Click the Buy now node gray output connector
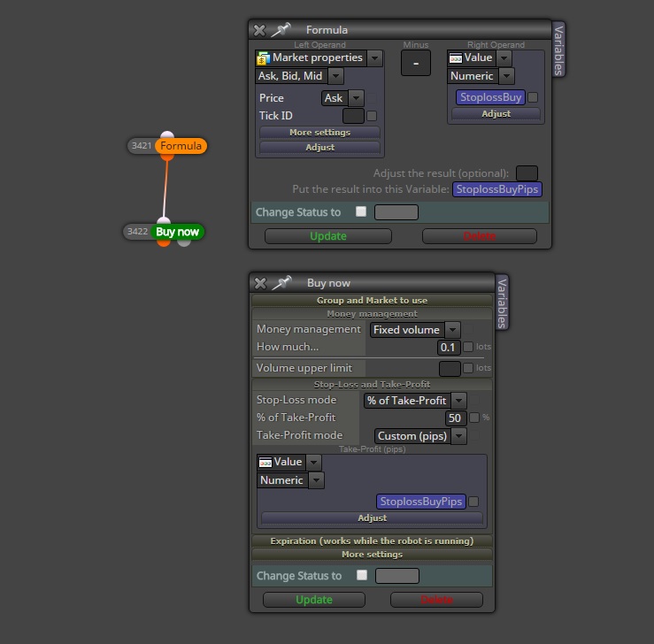654x644 pixels. (x=184, y=242)
